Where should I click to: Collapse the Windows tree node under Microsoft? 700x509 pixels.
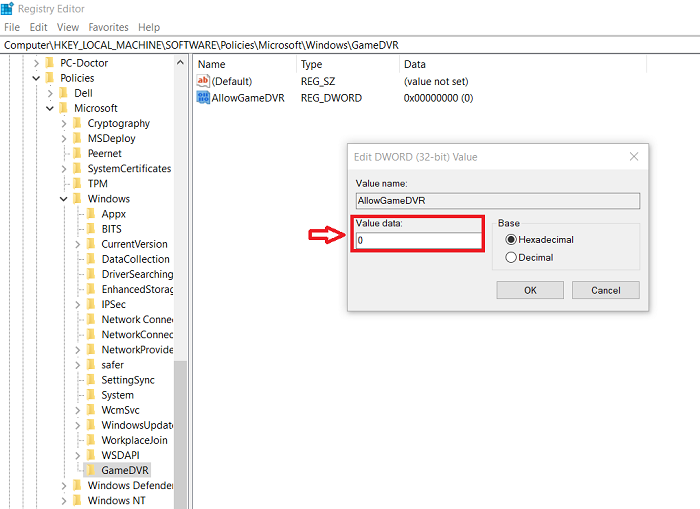(x=63, y=199)
